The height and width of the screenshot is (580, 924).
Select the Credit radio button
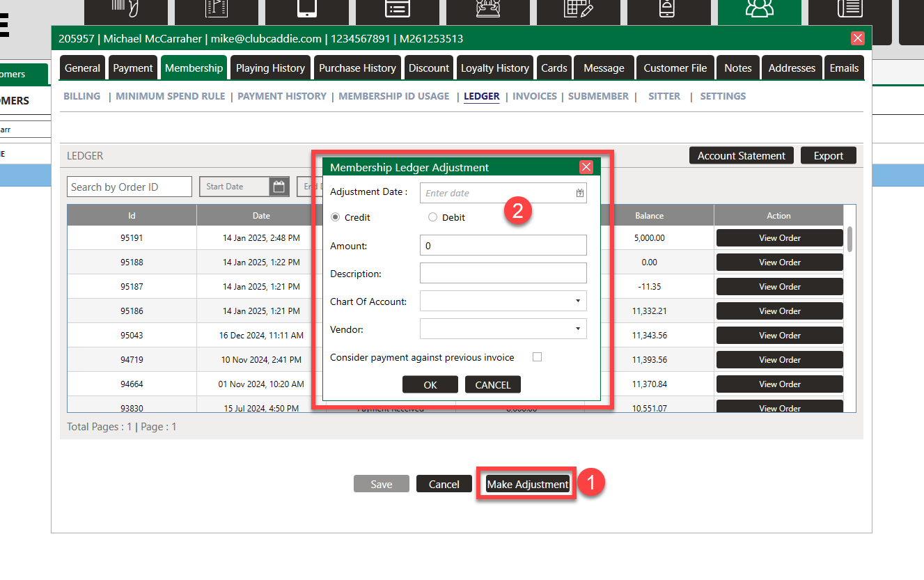[x=336, y=217]
